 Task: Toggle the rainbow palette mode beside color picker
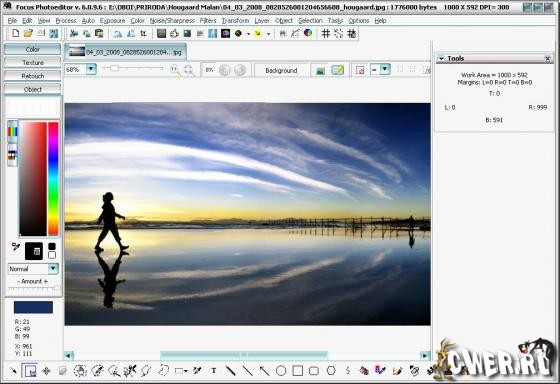pyautogui.click(x=12, y=131)
